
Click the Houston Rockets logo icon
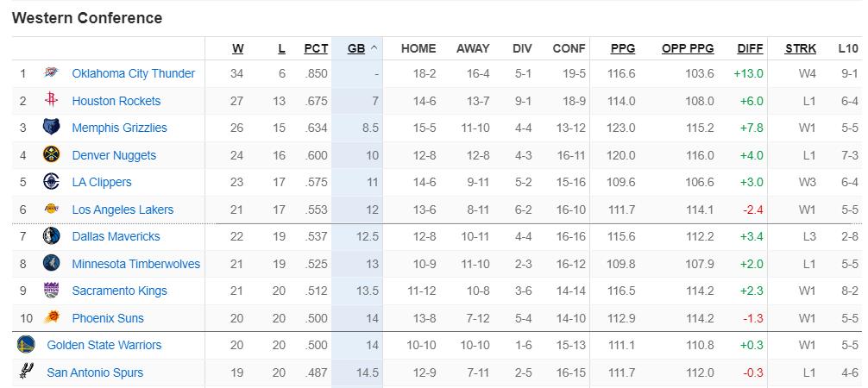[x=51, y=101]
